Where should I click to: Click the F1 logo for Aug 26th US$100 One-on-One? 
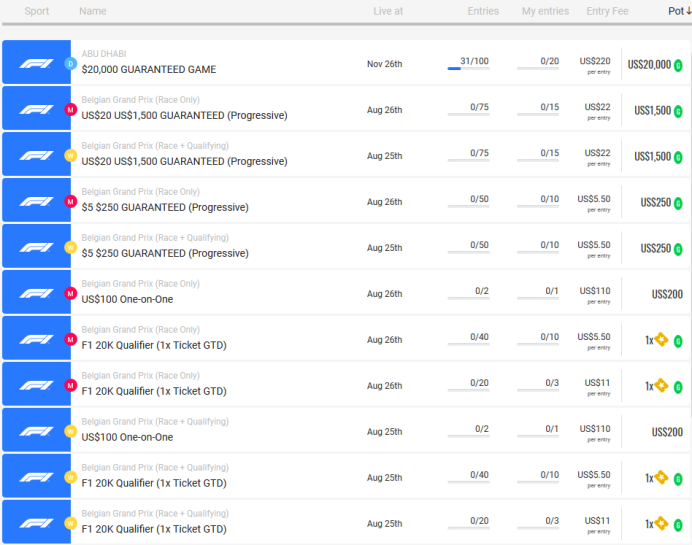36,292
